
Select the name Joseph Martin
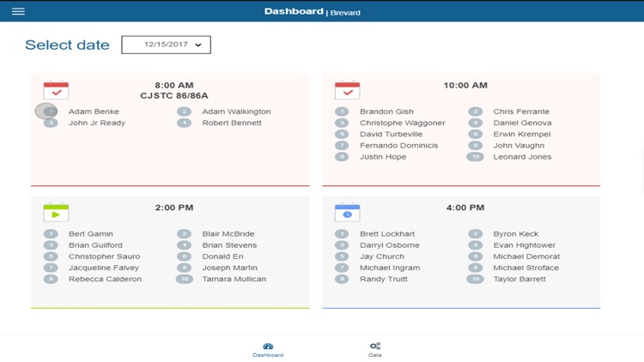(229, 268)
